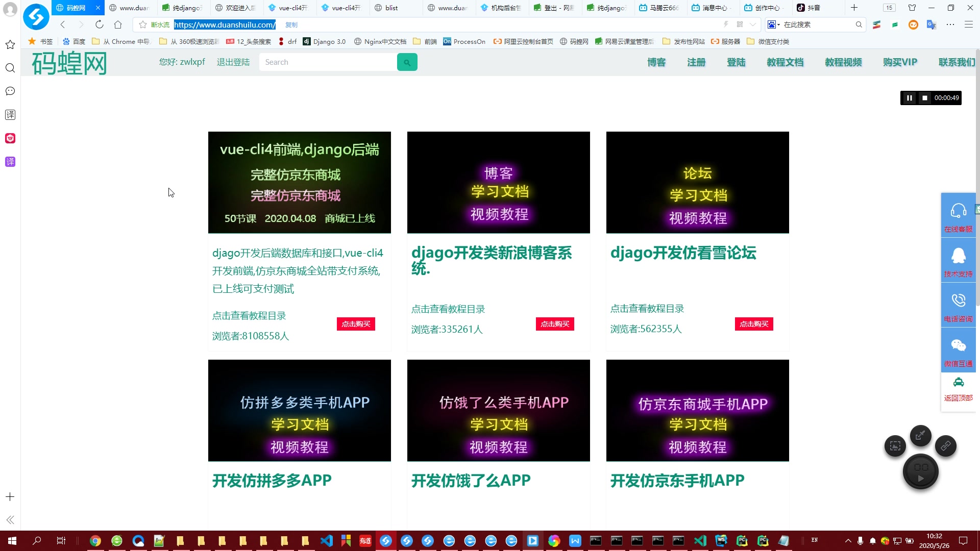Open Chrome from the taskbar
The width and height of the screenshot is (980, 551).
click(x=95, y=541)
